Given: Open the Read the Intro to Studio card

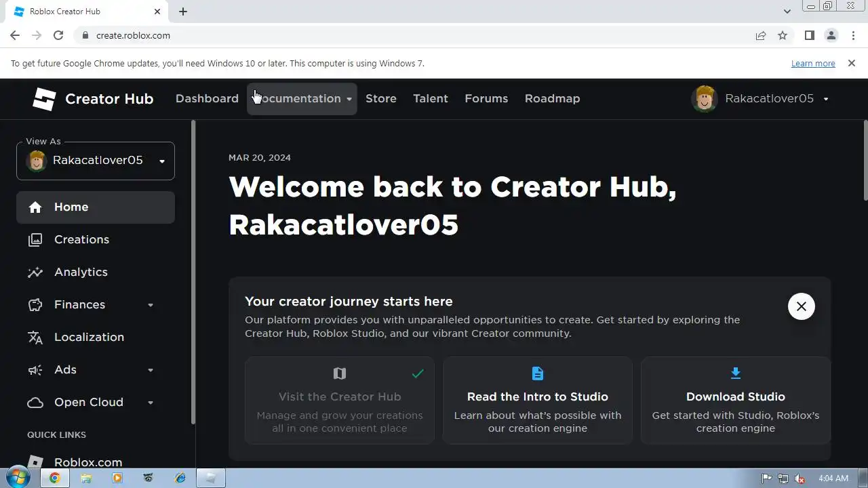Looking at the screenshot, I should click(x=538, y=401).
